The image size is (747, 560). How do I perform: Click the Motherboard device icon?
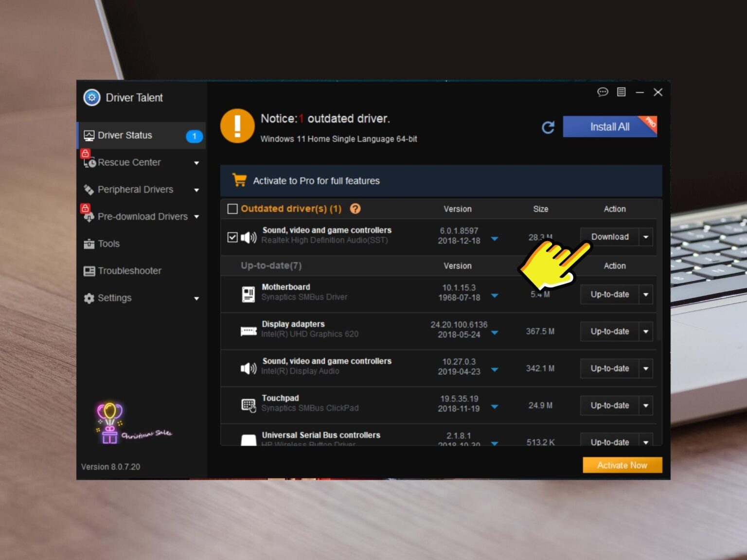pyautogui.click(x=249, y=294)
